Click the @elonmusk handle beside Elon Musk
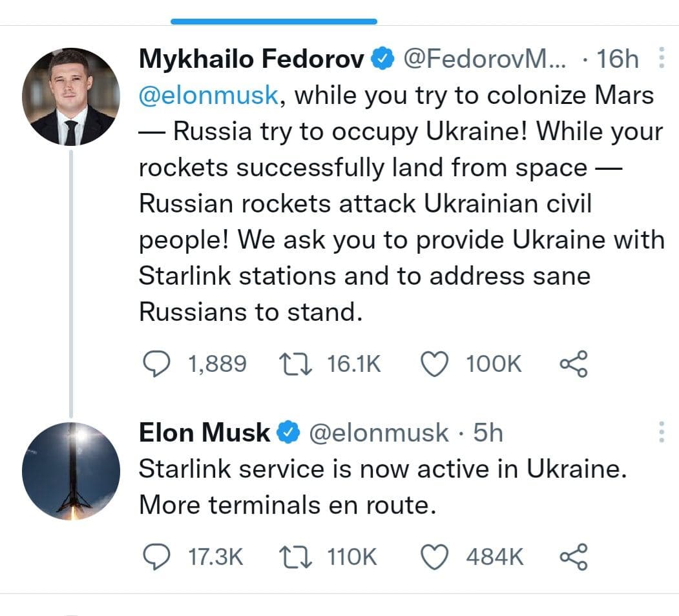This screenshot has height=616, width=679. 379,433
